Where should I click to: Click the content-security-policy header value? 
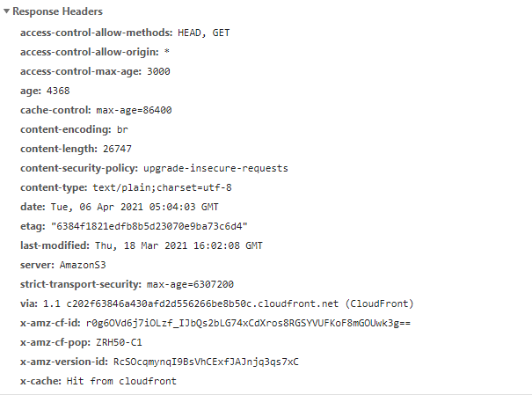click(x=227, y=168)
